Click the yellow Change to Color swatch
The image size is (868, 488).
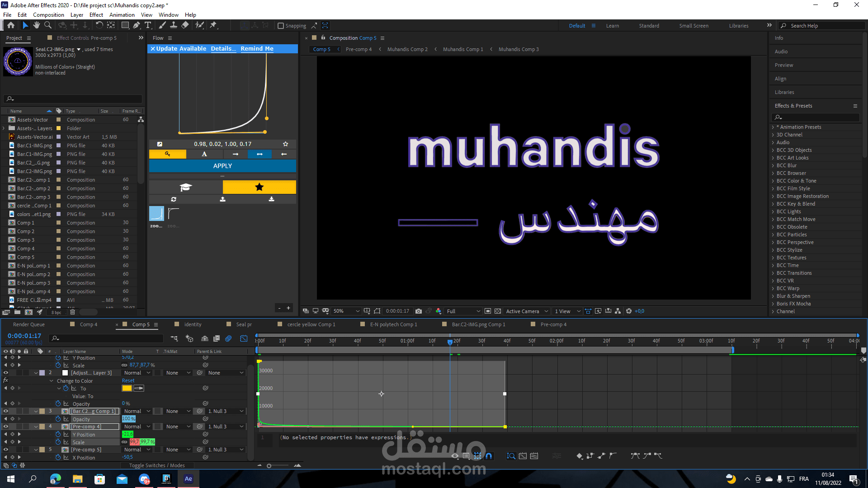coord(127,388)
